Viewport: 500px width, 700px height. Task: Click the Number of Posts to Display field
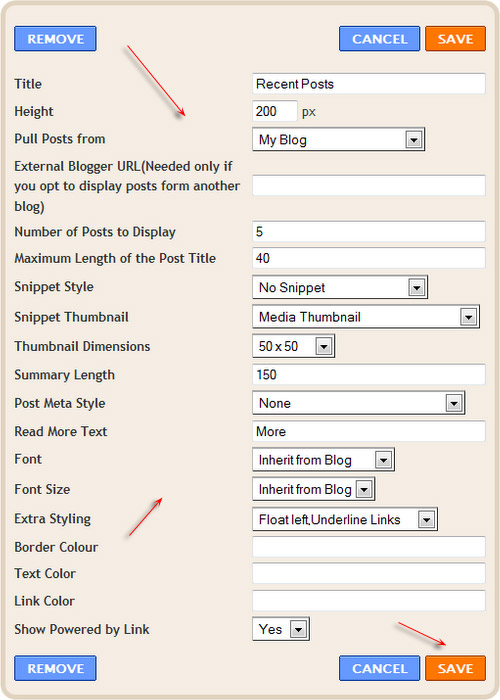pos(369,232)
